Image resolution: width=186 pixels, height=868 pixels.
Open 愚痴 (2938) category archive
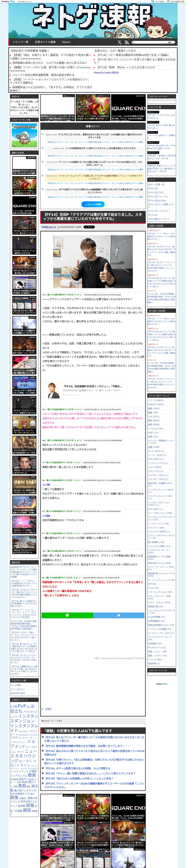pos(154,425)
